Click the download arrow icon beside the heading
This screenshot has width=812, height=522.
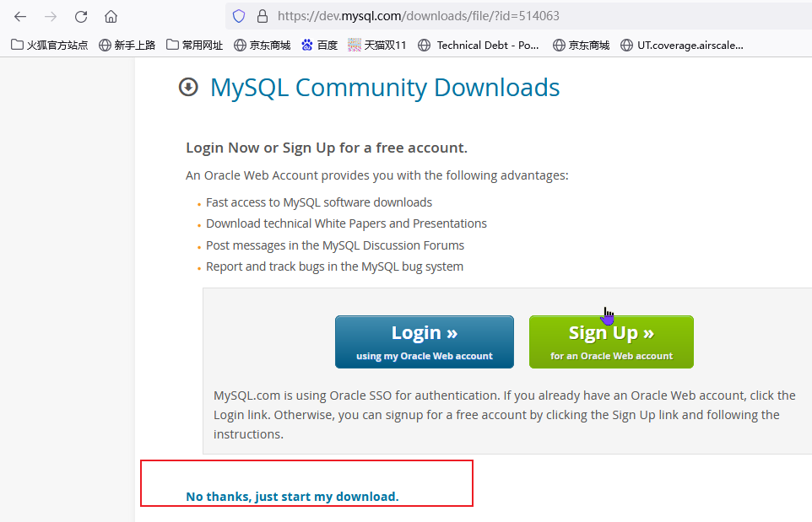pos(188,87)
